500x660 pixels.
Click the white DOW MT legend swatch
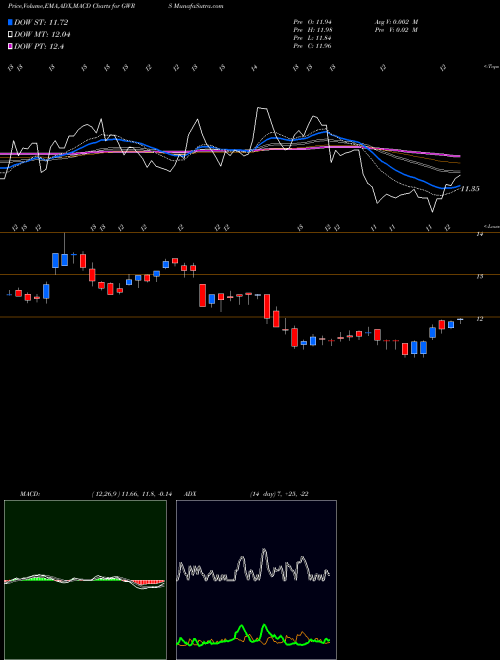coord(11,35)
